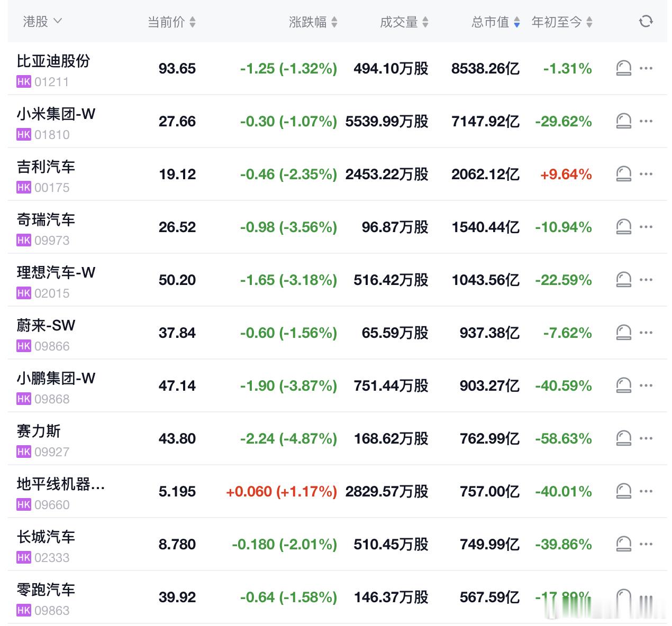Set alert bell for 长城汽车
Viewport: 672px width, 626px height.
click(624, 544)
